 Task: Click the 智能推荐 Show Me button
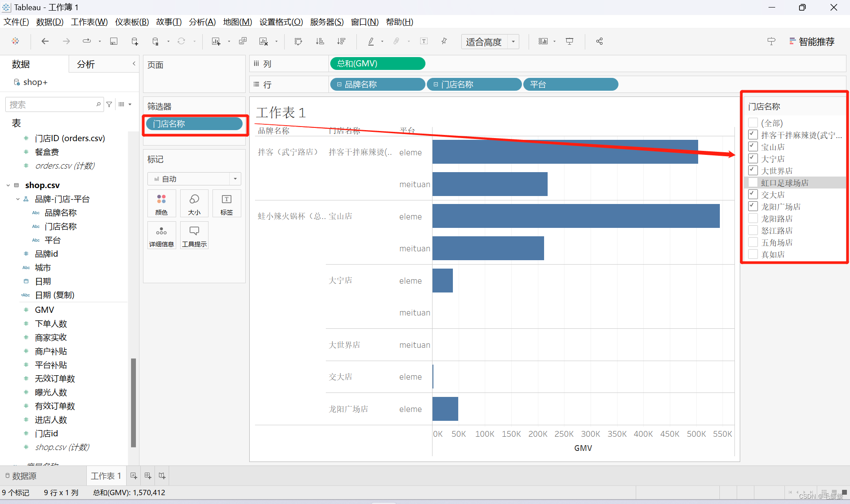(x=812, y=42)
